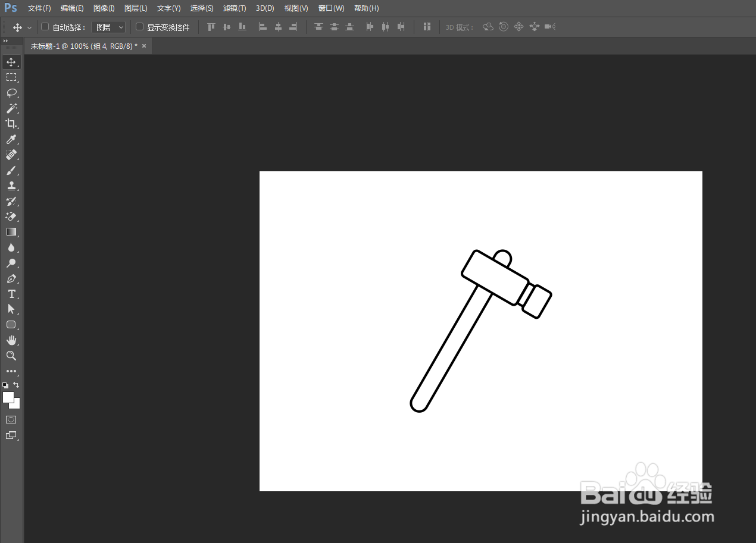The image size is (756, 543).
Task: Select the Clone Stamp tool
Action: coord(11,186)
